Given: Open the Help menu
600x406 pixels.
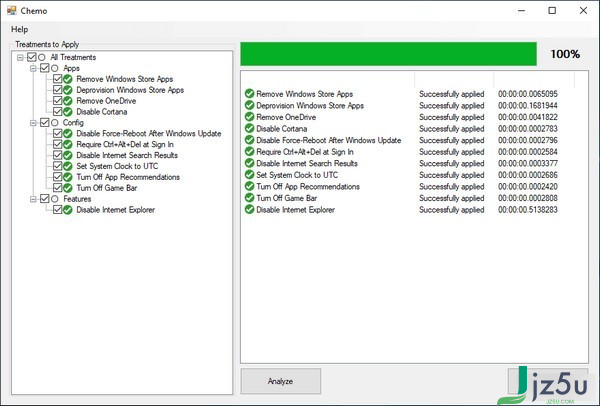Looking at the screenshot, I should coord(19,29).
